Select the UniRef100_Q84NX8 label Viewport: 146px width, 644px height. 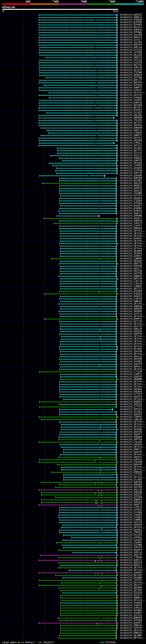click(131, 75)
